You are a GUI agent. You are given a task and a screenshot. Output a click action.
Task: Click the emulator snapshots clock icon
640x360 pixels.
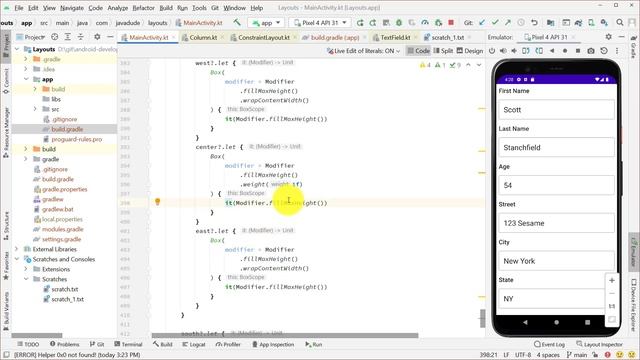604,51
